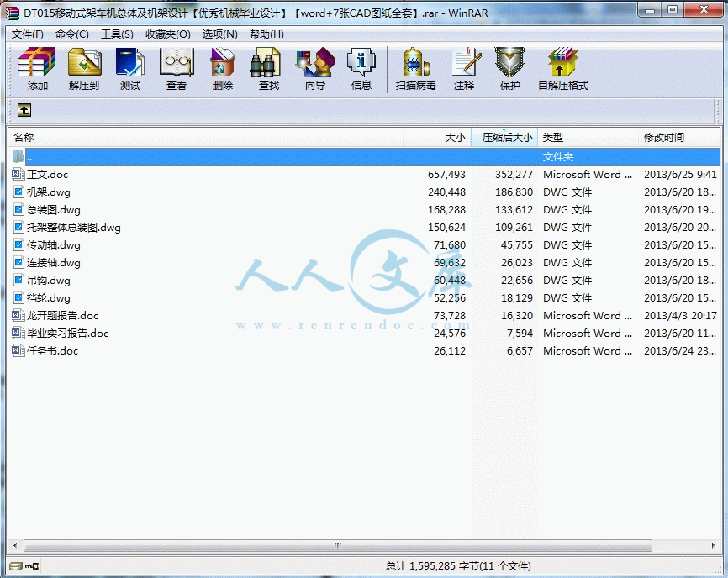The image size is (728, 578).
Task: Click the Word icon beside 龙开题报告.doc
Action: tap(18, 315)
